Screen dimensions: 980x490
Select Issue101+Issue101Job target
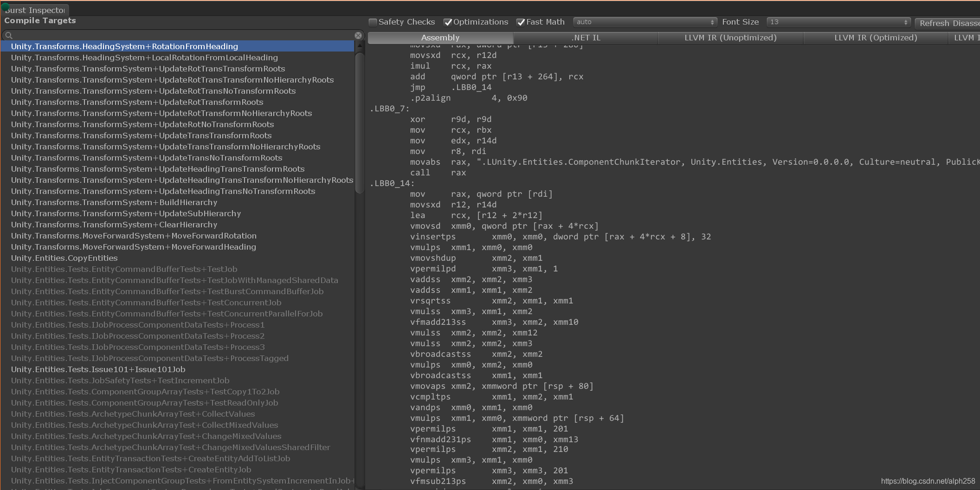(x=177, y=369)
